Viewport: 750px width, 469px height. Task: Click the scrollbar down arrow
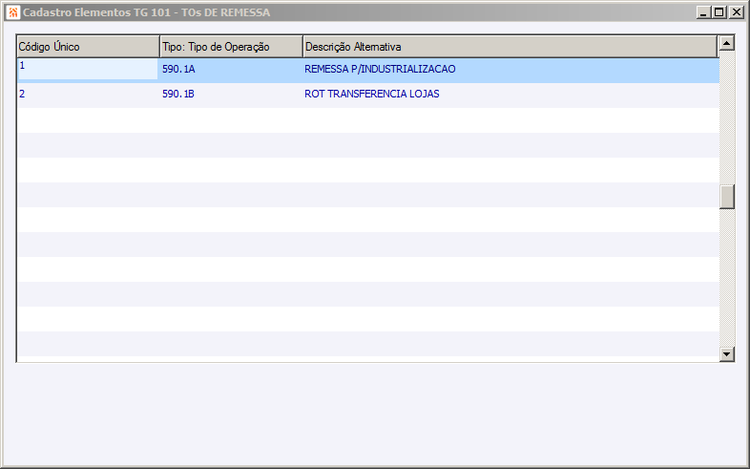(x=727, y=354)
